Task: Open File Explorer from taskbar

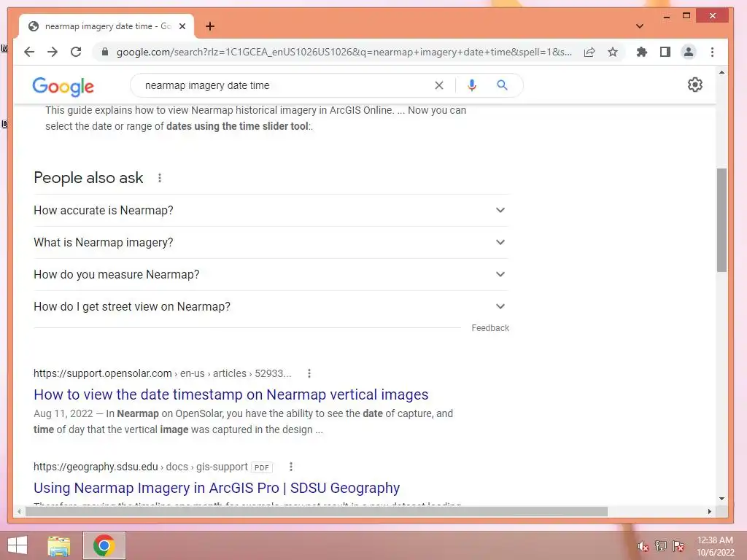Action: click(x=59, y=545)
